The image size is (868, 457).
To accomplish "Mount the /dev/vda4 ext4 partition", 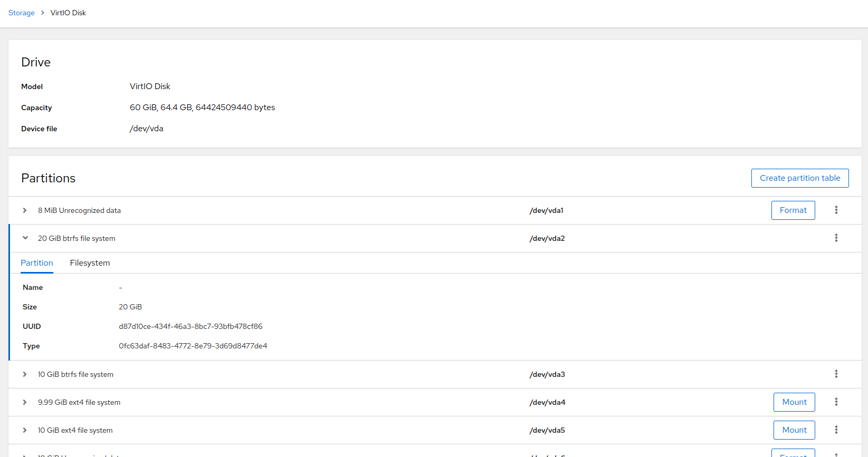I will 794,402.
